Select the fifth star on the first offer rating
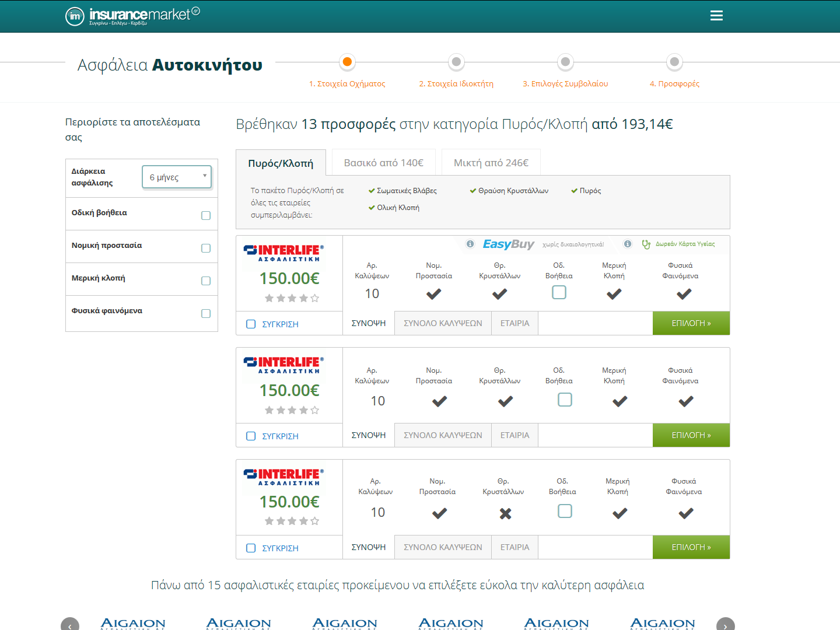The image size is (840, 630). click(x=313, y=297)
